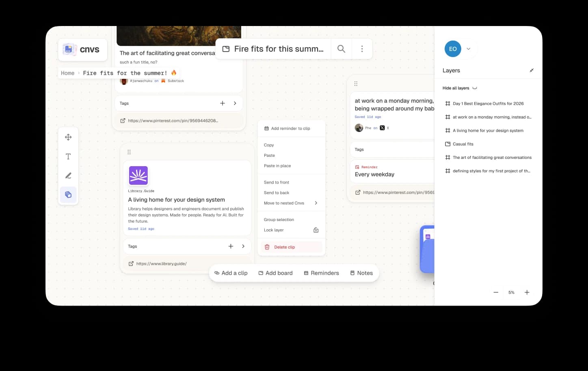
Task: Click the search magnifier icon
Action: point(342,49)
